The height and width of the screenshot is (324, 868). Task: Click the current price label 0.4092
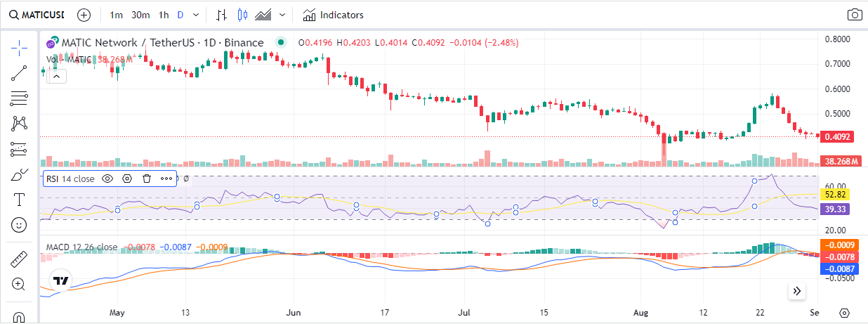836,137
